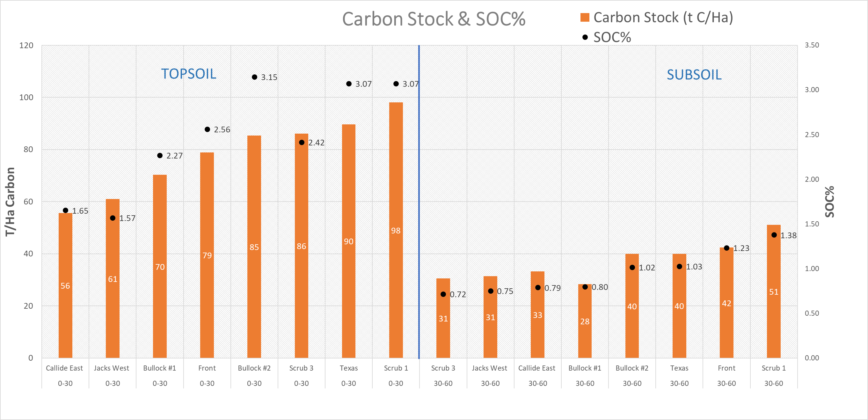Select the 1.38 SOC% marker dot
868x420 pixels.
tap(774, 235)
